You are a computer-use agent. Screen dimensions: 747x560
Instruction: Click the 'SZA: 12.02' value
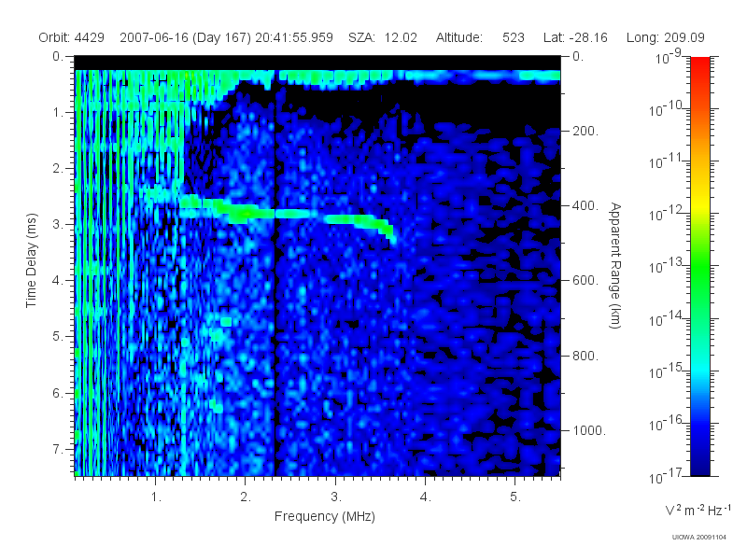tap(383, 37)
